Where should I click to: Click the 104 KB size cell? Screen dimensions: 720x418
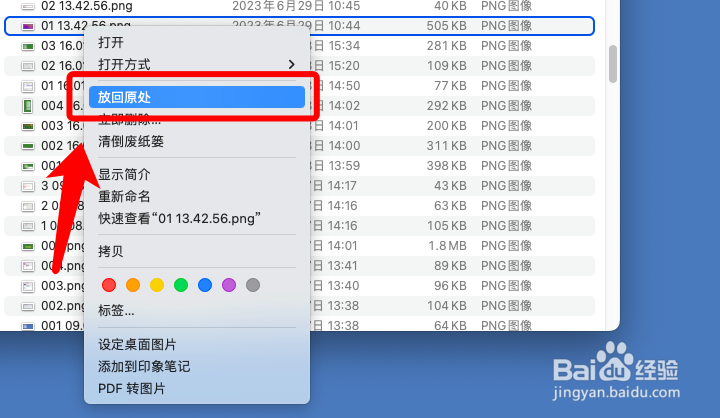pos(447,305)
